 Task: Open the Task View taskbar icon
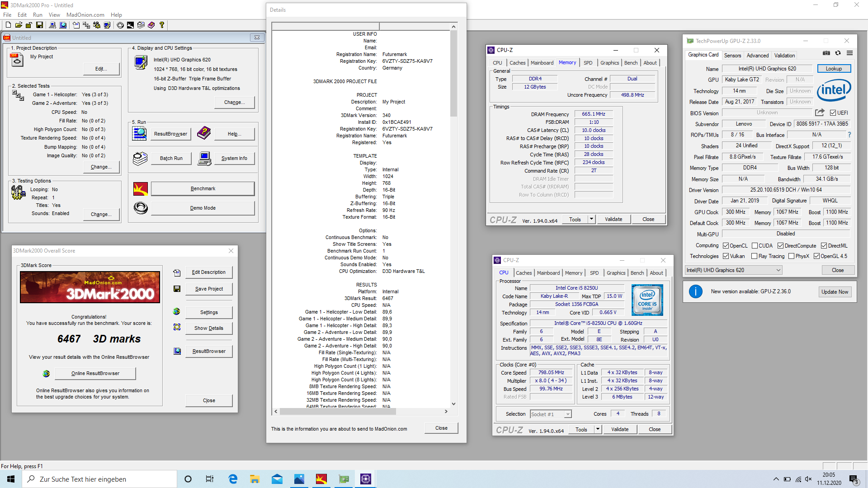point(209,479)
